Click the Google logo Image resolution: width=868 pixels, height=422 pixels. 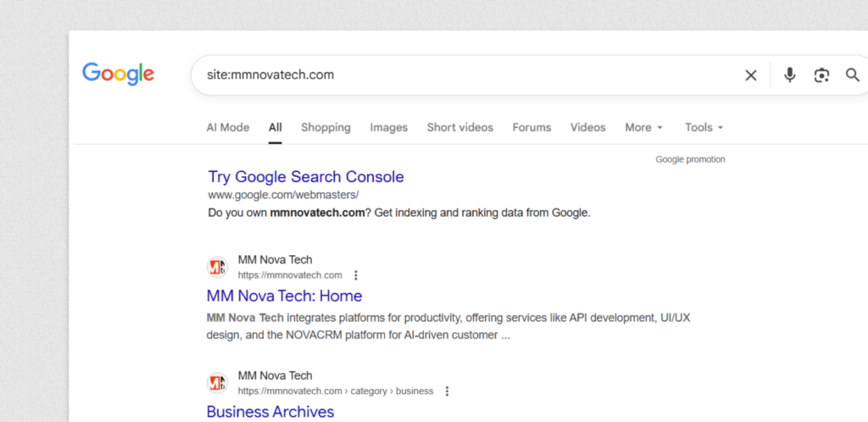point(118,74)
